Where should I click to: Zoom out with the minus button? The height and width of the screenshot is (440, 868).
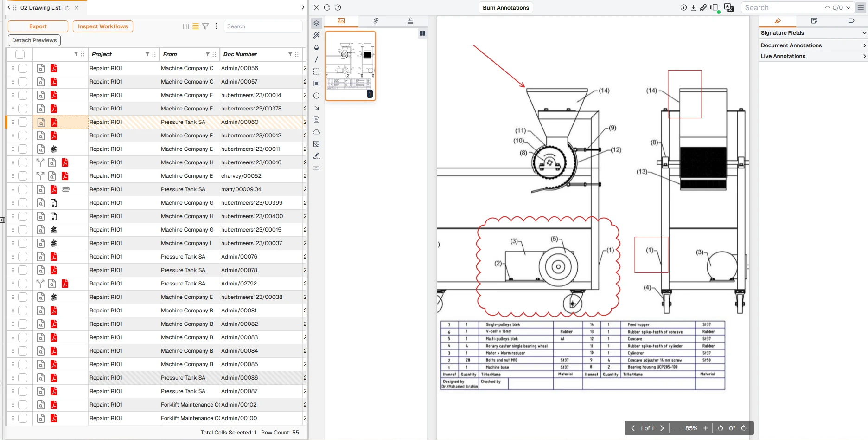click(677, 428)
